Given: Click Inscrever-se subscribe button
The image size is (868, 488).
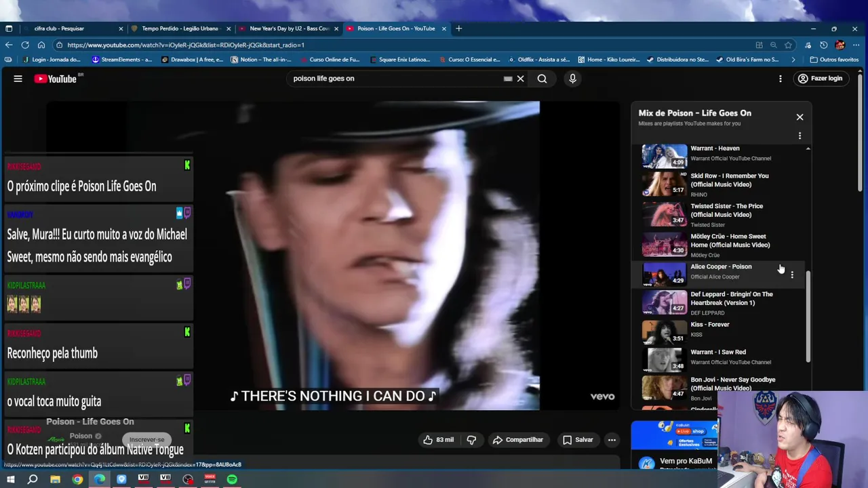Looking at the screenshot, I should [147, 439].
